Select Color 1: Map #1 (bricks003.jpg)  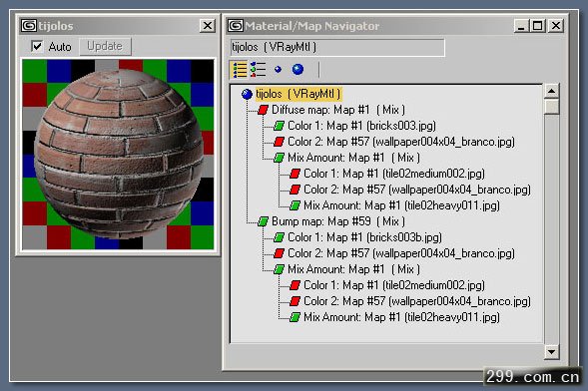(x=361, y=126)
